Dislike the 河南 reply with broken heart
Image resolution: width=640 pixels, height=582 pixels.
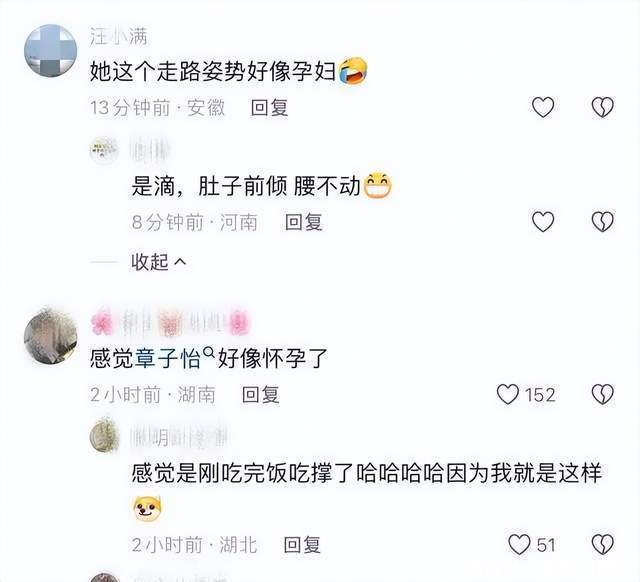pyautogui.click(x=603, y=221)
